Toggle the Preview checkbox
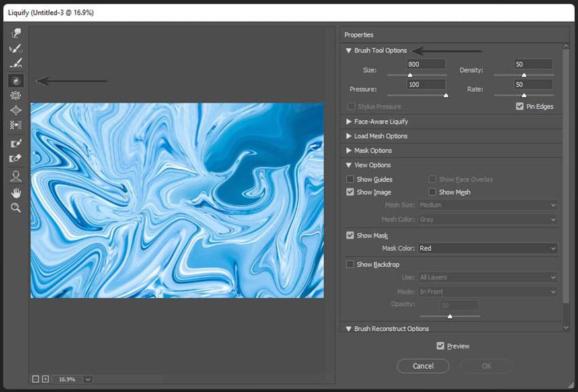Viewport: 578px width, 392px height. (440, 346)
